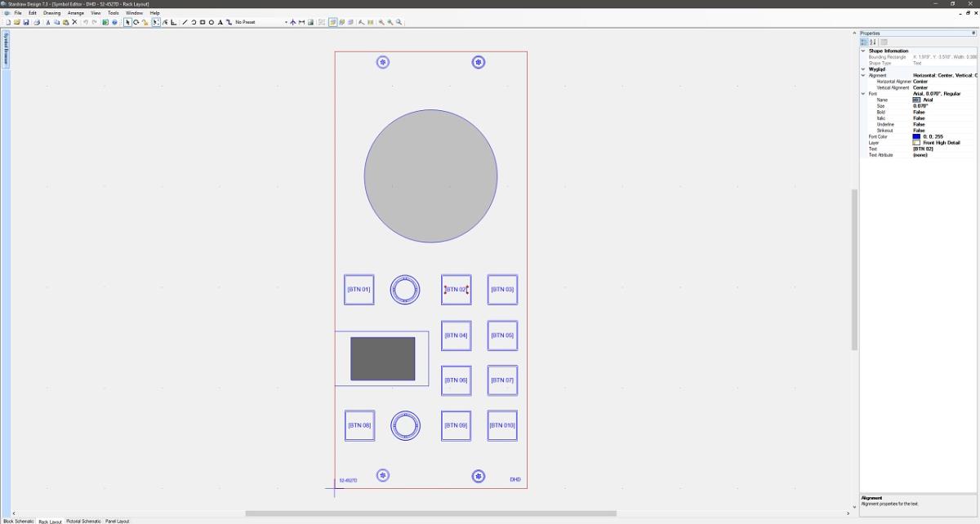Select the Ellipse drawing tool
The width and height of the screenshot is (980, 524).
click(x=212, y=22)
